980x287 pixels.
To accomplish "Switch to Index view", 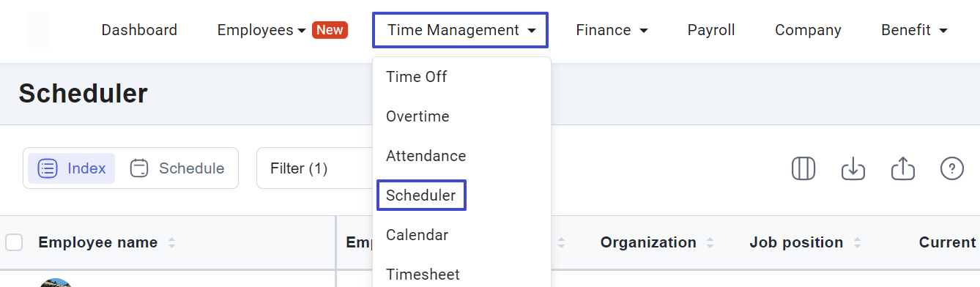I will pos(71,168).
